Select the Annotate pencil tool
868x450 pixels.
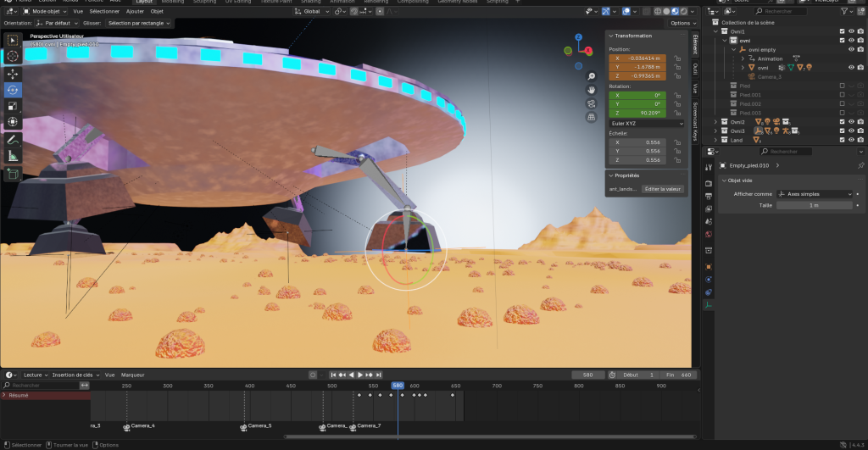(x=13, y=139)
